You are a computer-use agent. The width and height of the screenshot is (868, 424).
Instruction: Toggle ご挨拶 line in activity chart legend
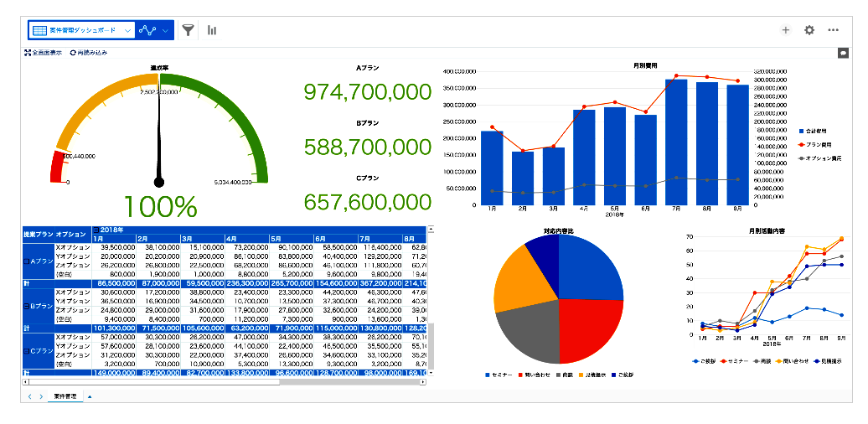click(704, 361)
